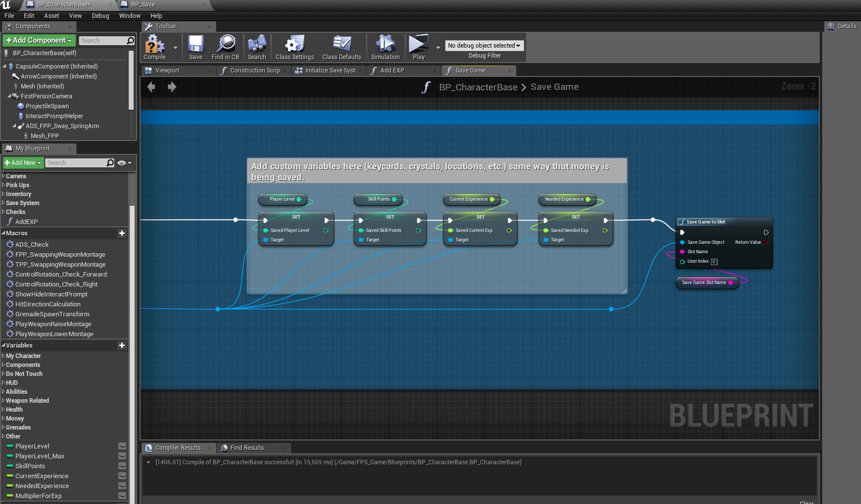861x504 pixels.
Task: Open the debug object selection dropdown
Action: [484, 46]
